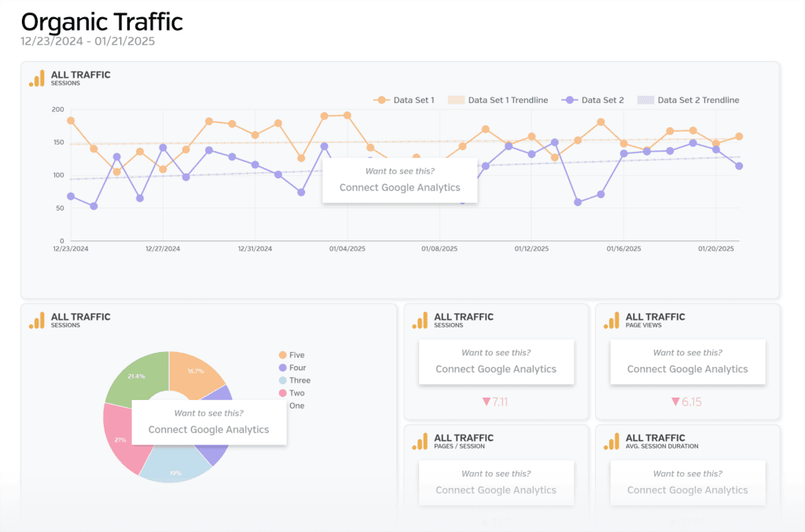Screen dimensions: 805x532
Task: Click the bar icon on the Page Views card
Action: [x=612, y=320]
